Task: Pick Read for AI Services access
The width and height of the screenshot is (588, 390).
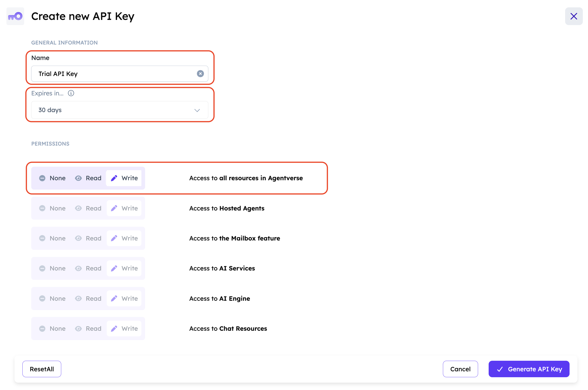Action: [x=88, y=268]
